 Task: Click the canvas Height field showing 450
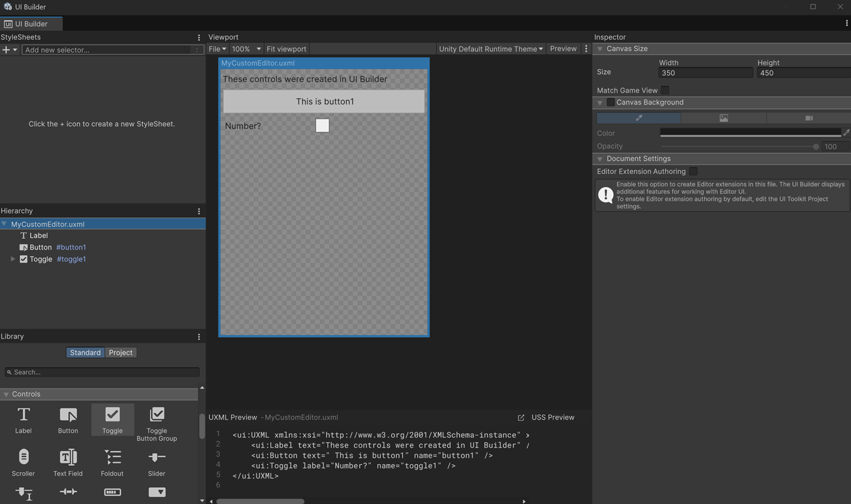tap(803, 73)
